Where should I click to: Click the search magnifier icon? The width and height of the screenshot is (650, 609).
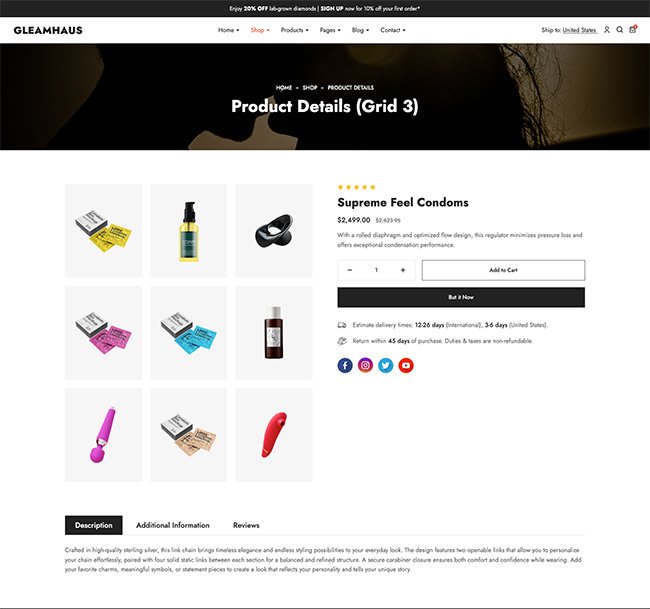[619, 30]
